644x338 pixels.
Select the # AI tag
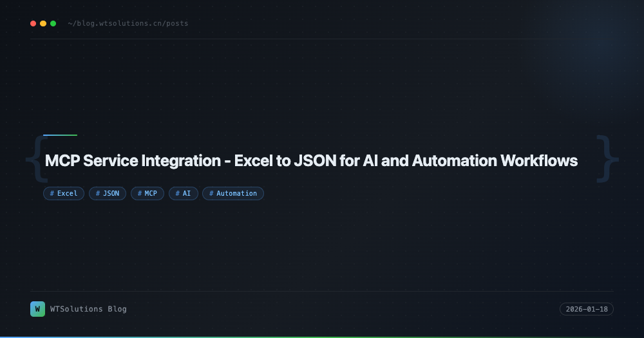coord(183,193)
